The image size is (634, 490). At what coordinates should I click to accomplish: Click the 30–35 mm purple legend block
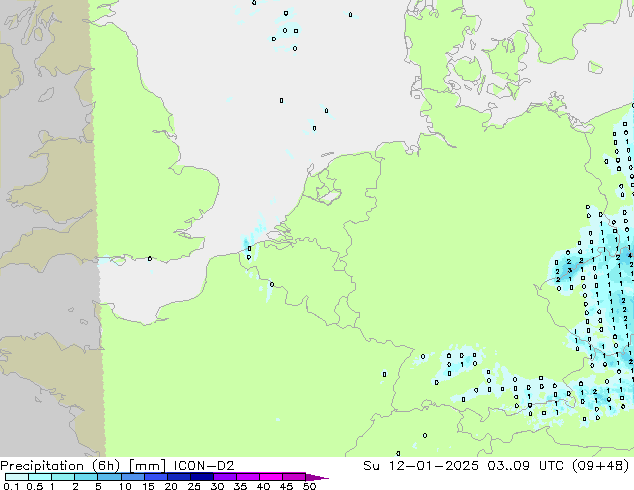tap(225, 477)
